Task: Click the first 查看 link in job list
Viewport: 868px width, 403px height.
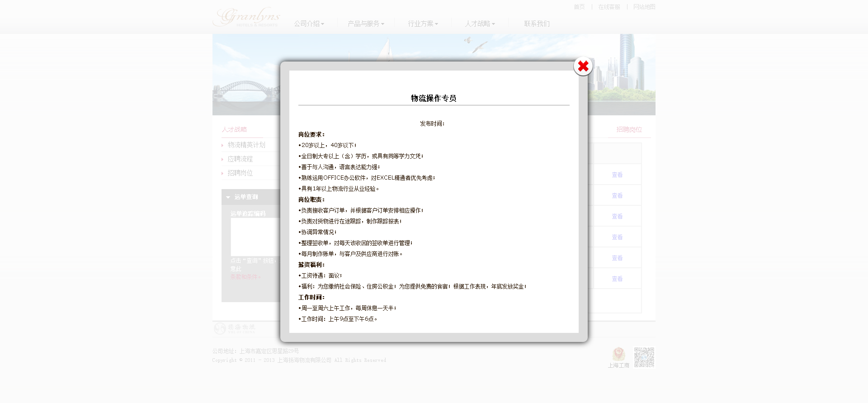Action: (617, 175)
